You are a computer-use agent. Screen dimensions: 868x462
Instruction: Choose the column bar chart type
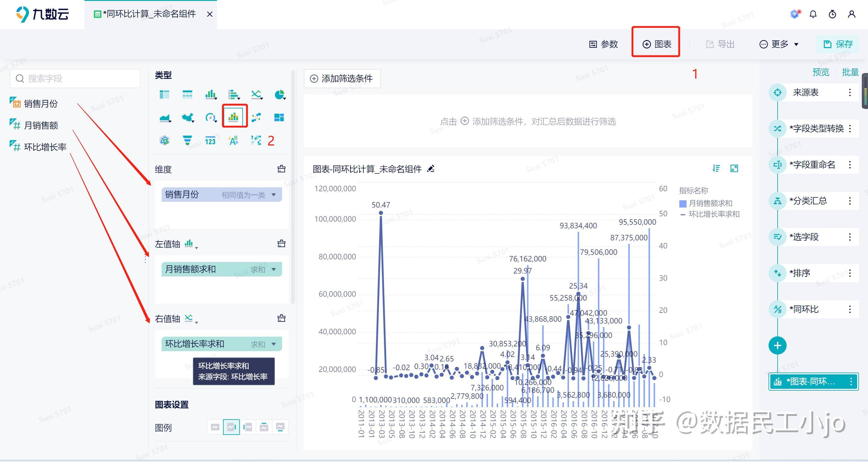211,95
